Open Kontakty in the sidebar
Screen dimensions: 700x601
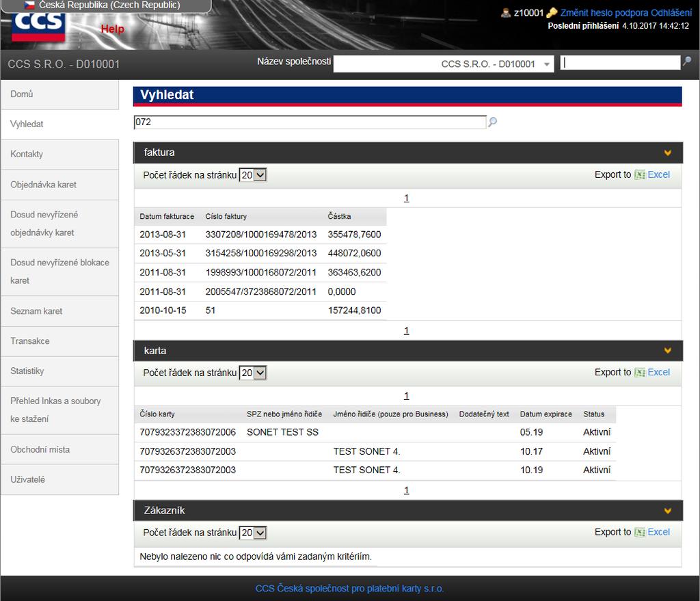click(x=60, y=154)
